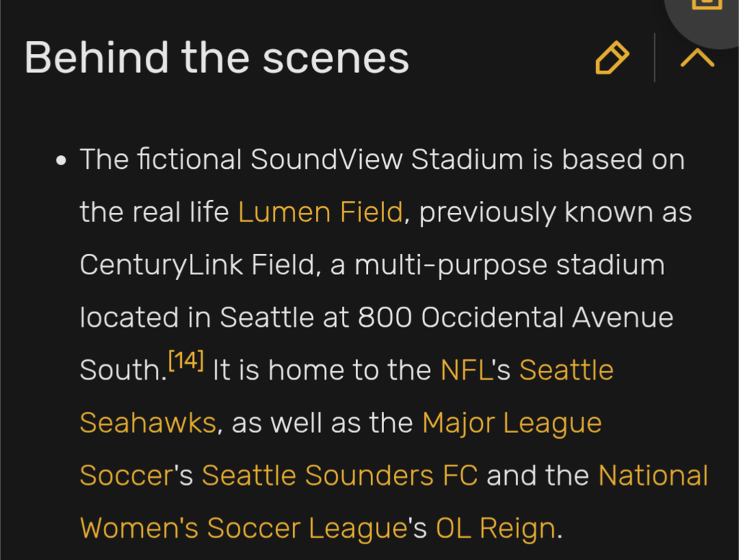Click the SoundView Stadium text
Viewport: 739px width, 560px height.
tap(387, 159)
